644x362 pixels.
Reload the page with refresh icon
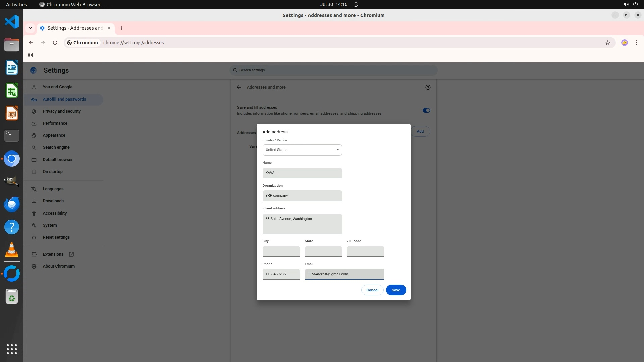(x=55, y=43)
